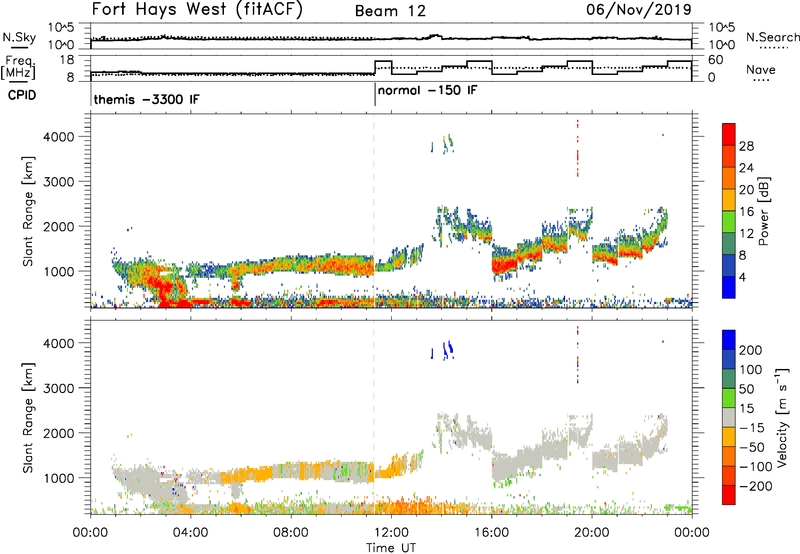
Task: Click the red below -200 velocity color segment
Action: (x=729, y=495)
